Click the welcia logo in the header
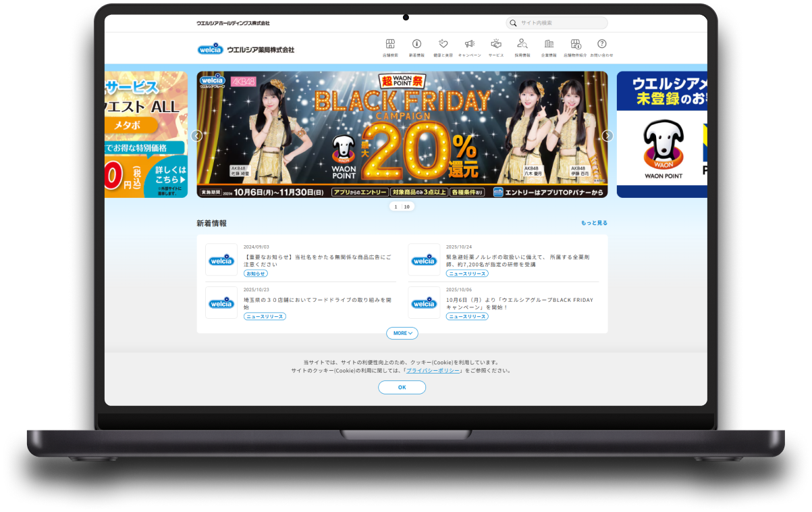Screen dimensions: 812x512 click(210, 48)
